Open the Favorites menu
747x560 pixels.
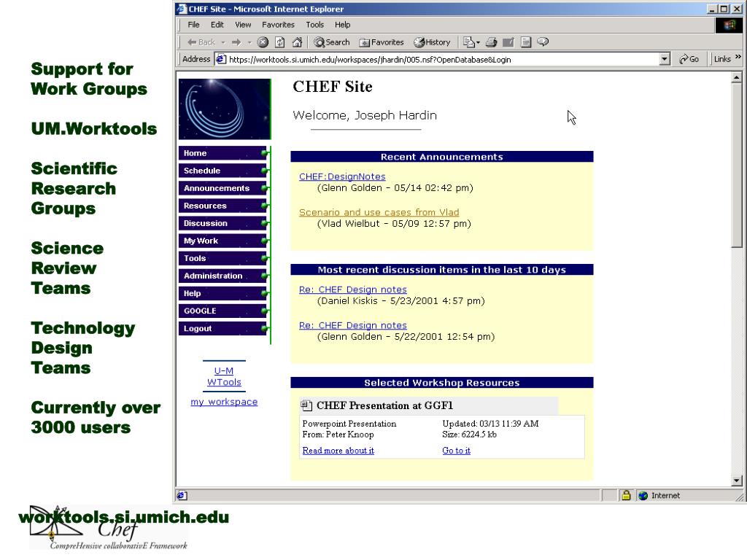tap(278, 25)
